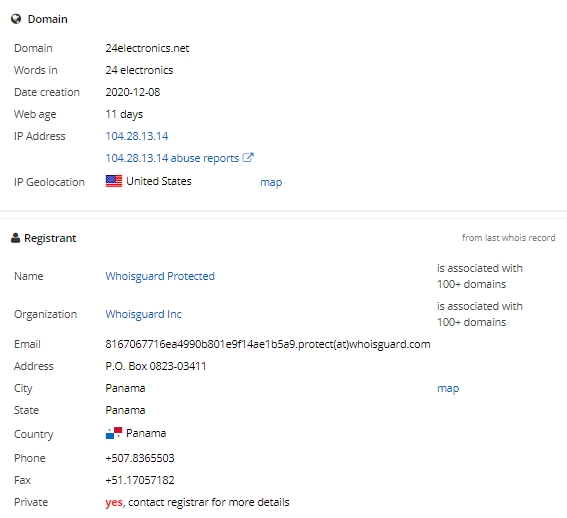Click the phone number +507.8365503
Image resolution: width=567 pixels, height=518 pixels.
click(140, 458)
